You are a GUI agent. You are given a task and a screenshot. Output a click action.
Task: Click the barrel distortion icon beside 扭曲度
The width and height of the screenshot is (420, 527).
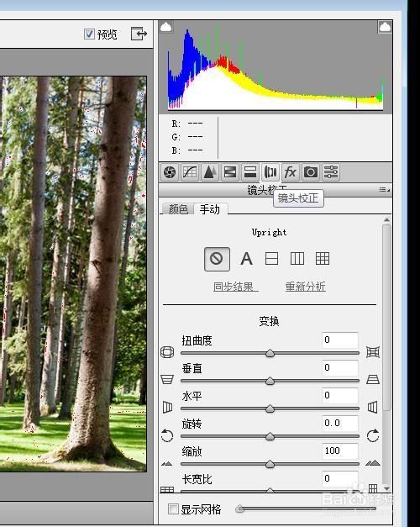[167, 352]
